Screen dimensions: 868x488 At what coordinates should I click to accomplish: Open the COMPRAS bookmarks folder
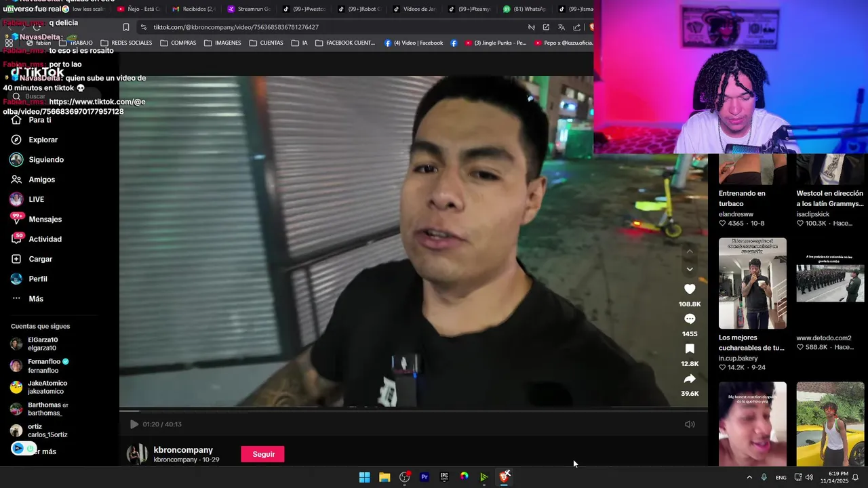[x=178, y=43]
